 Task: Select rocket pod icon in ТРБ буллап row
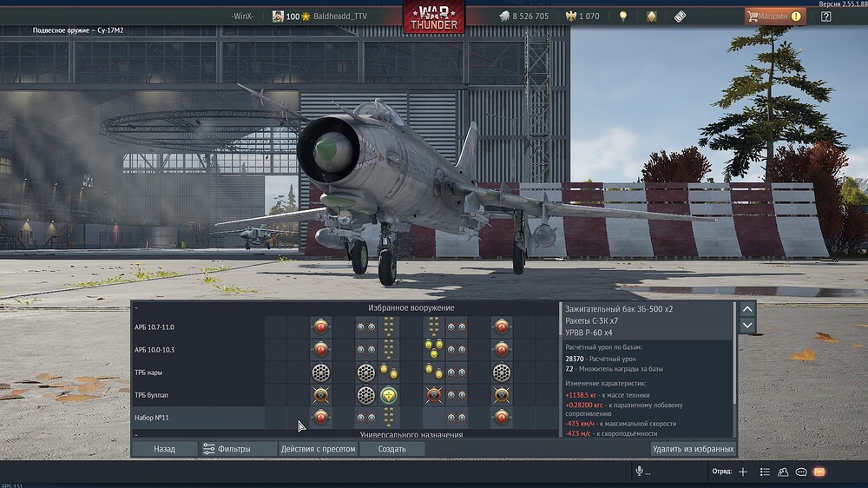pyautogui.click(x=366, y=395)
